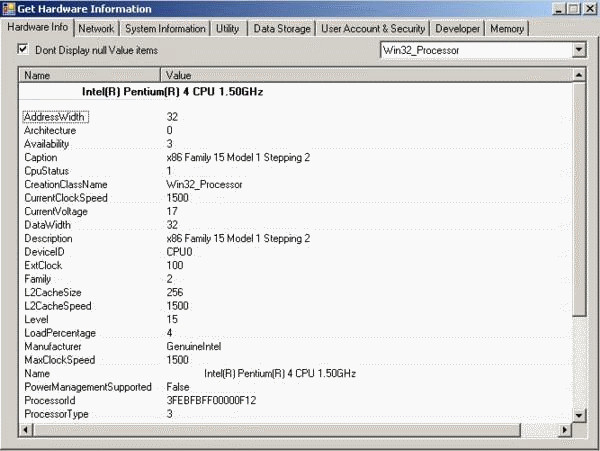Select the L2CacheSize row name
This screenshot has width=600, height=451.
click(53, 292)
